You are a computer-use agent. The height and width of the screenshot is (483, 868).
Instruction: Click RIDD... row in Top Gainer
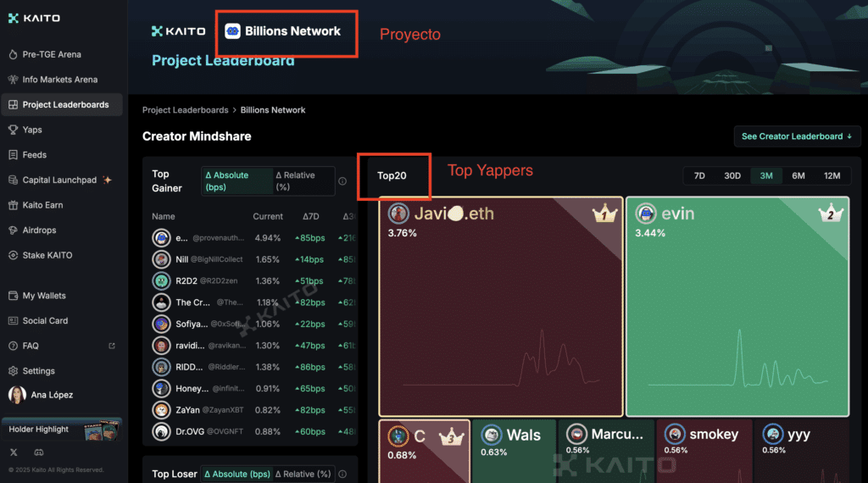[x=253, y=368]
